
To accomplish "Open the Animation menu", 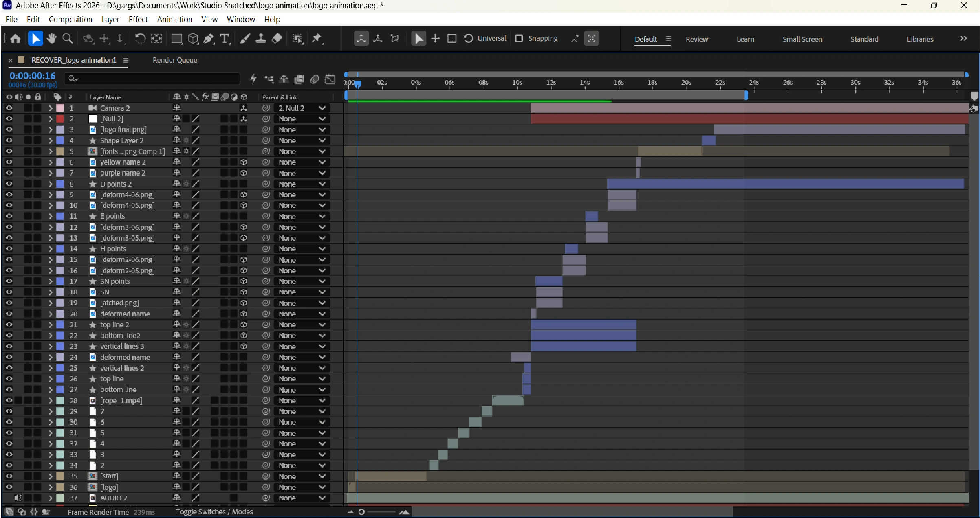I will click(174, 19).
